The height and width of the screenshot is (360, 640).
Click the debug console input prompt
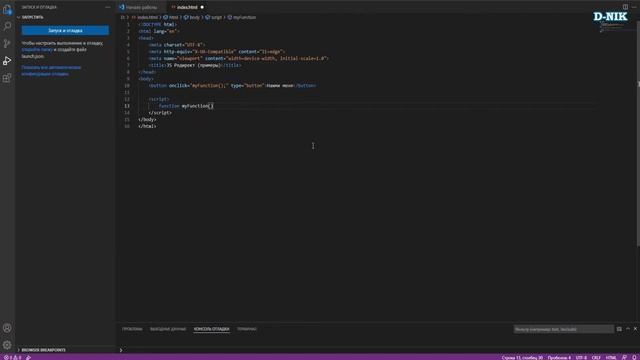pos(378,350)
